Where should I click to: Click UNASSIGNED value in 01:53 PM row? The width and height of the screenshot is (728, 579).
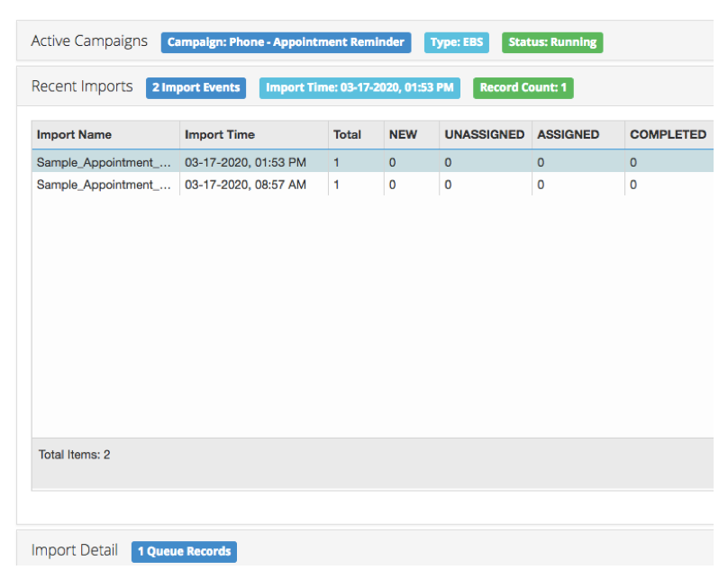coord(448,162)
